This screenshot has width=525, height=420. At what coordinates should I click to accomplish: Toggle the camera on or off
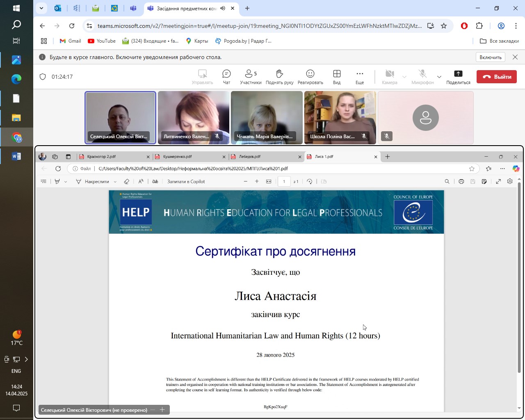389,77
